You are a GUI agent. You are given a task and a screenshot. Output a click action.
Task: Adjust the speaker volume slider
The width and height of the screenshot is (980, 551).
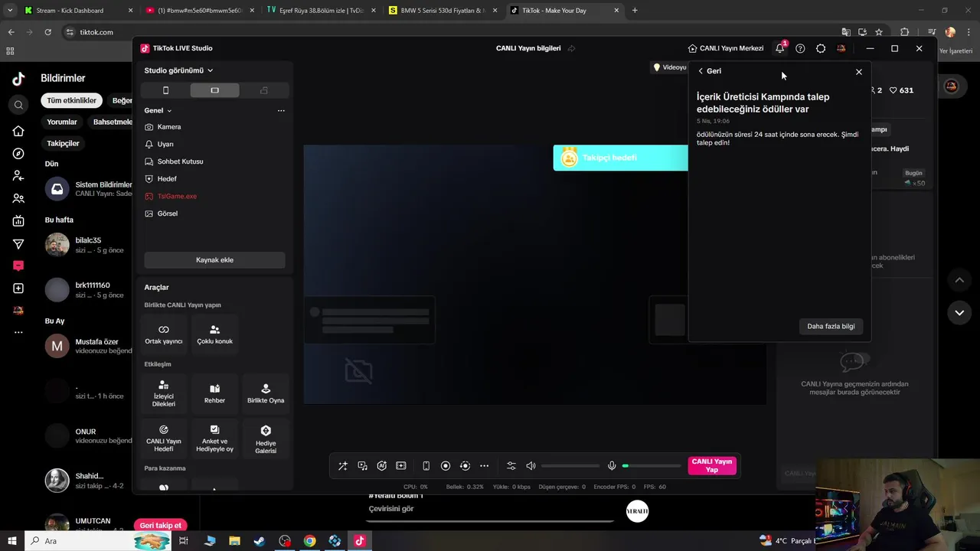click(x=570, y=466)
